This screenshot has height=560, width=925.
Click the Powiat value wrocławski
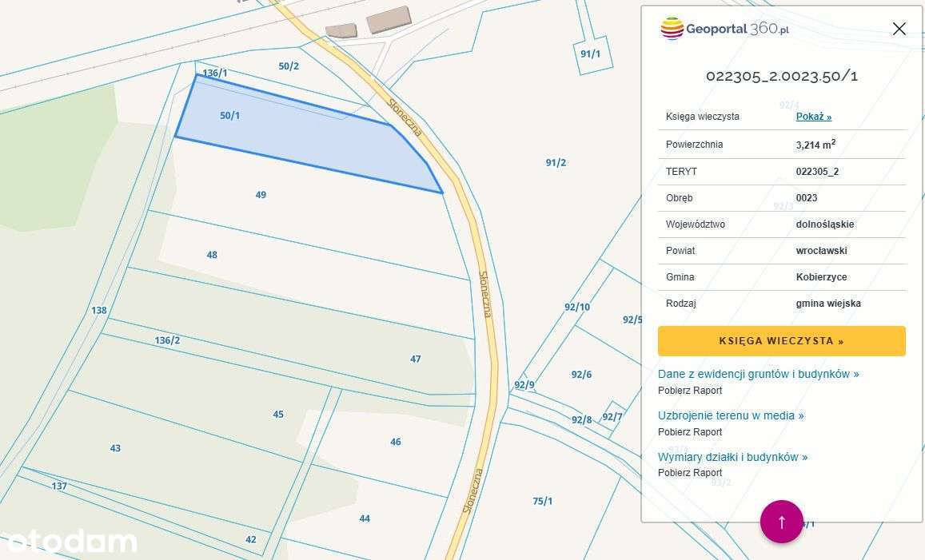click(821, 251)
